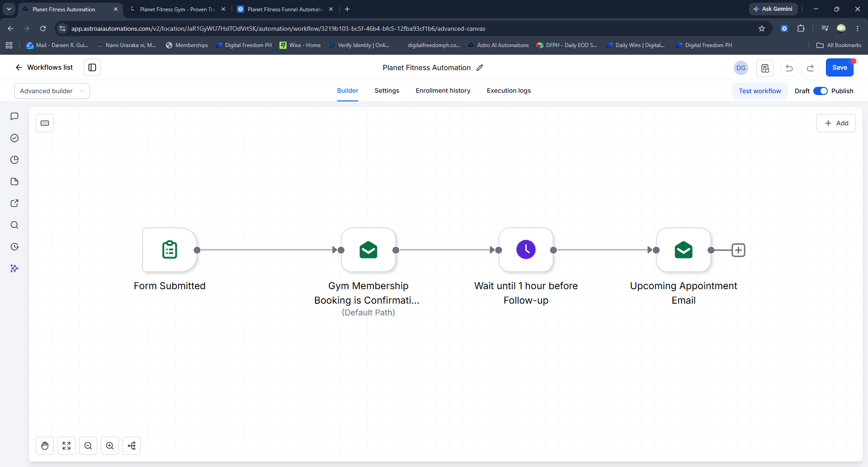Expand the tab search dropdown arrow

pyautogui.click(x=9, y=9)
